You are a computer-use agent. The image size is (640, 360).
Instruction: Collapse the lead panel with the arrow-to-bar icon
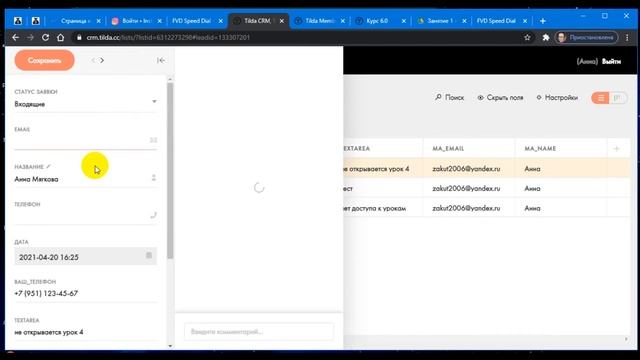click(161, 60)
